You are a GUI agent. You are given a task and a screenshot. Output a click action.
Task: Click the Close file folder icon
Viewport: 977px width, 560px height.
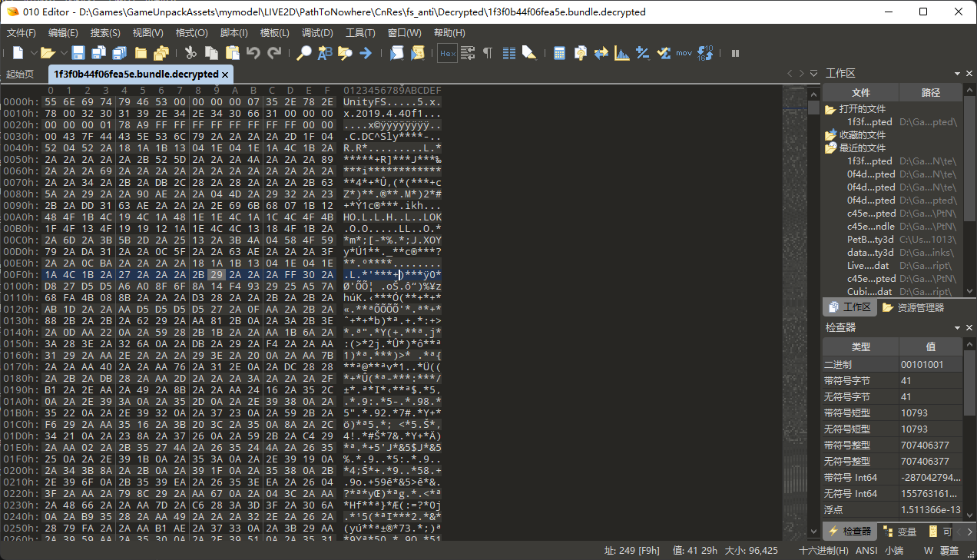point(141,53)
